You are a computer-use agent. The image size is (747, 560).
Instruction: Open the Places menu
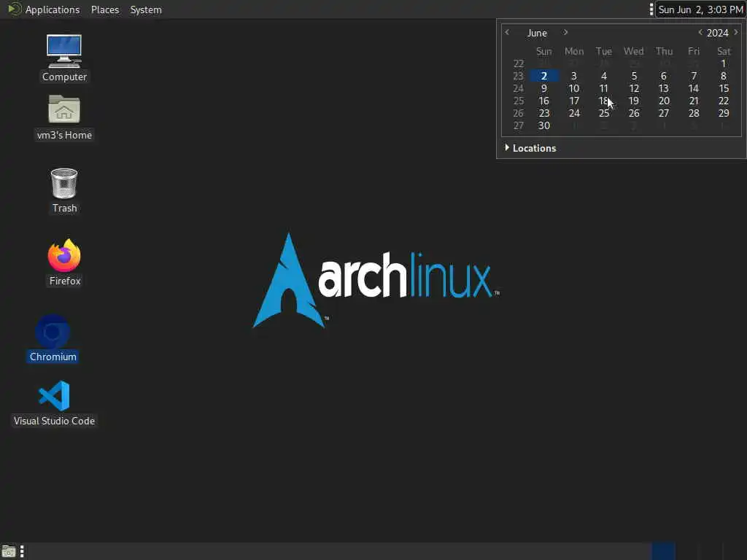[x=105, y=9]
